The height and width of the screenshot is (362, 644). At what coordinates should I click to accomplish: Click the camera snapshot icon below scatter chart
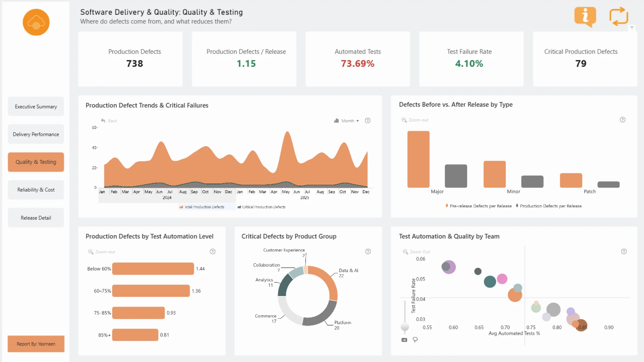click(x=405, y=340)
